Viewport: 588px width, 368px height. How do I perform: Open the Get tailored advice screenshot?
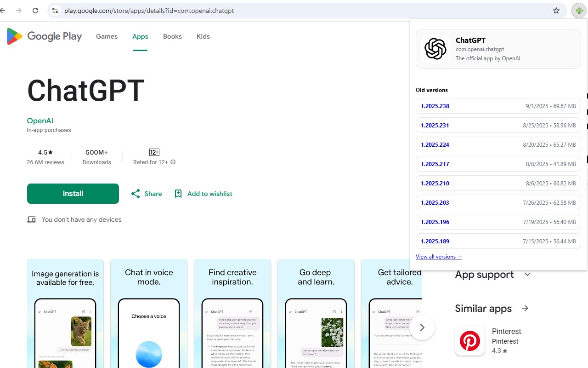[391, 314]
